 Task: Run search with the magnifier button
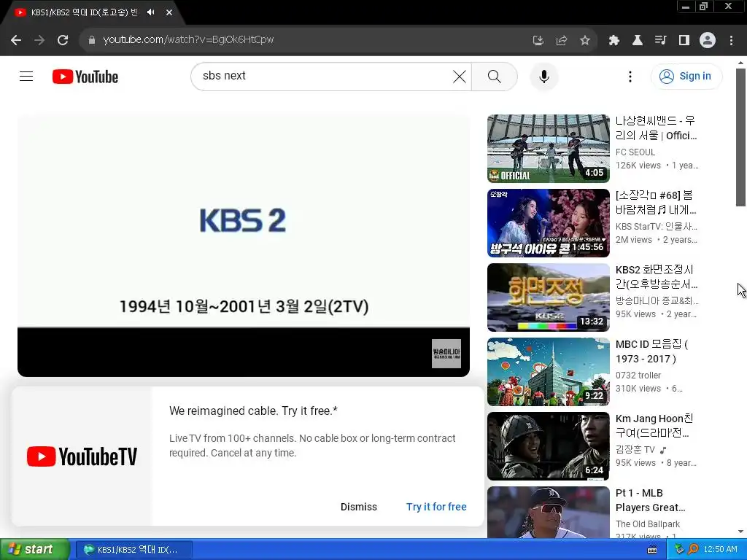[x=495, y=76]
